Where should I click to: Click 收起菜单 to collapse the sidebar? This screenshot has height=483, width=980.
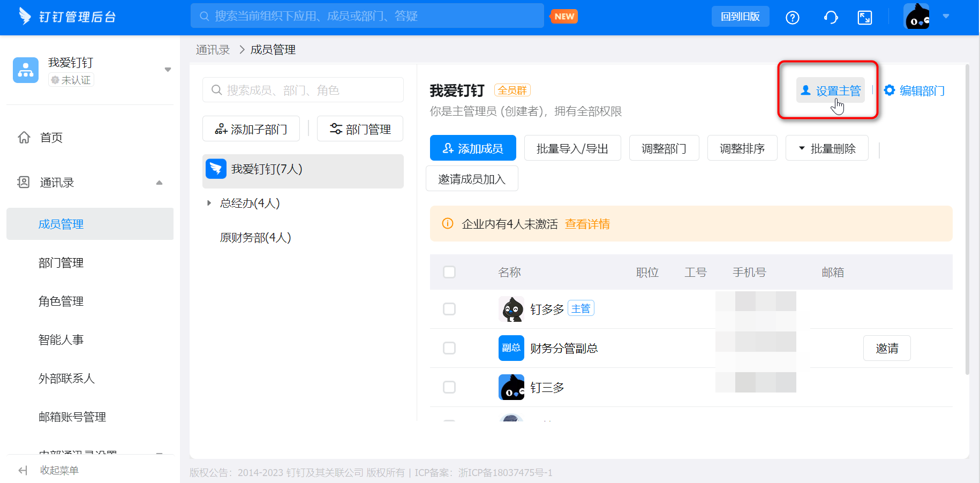coord(59,470)
